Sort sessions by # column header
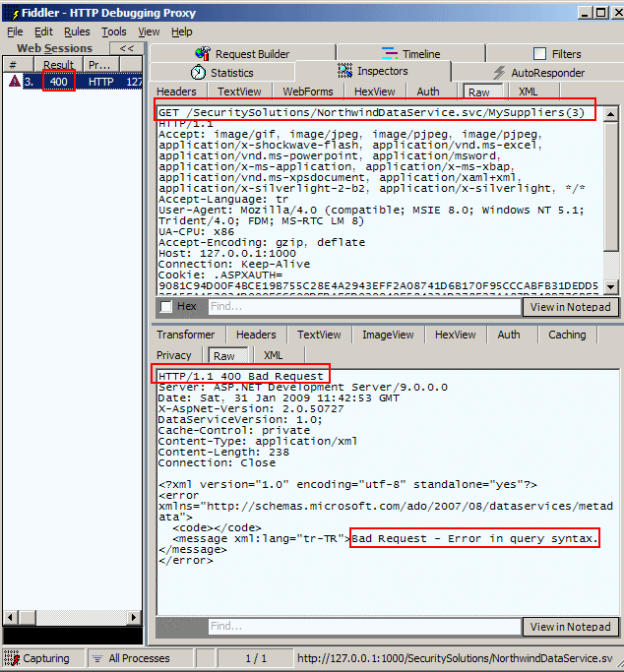This screenshot has width=624, height=672. (18, 65)
